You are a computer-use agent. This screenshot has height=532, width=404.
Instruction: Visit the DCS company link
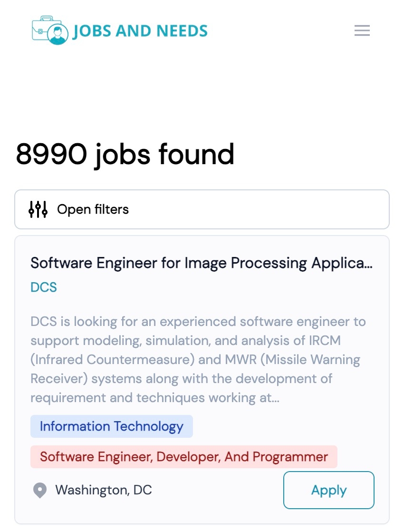click(x=44, y=287)
